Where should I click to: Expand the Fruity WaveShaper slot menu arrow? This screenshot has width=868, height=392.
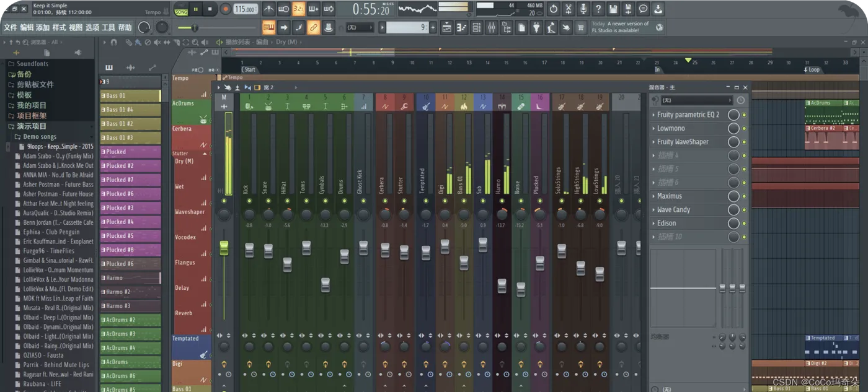[653, 142]
